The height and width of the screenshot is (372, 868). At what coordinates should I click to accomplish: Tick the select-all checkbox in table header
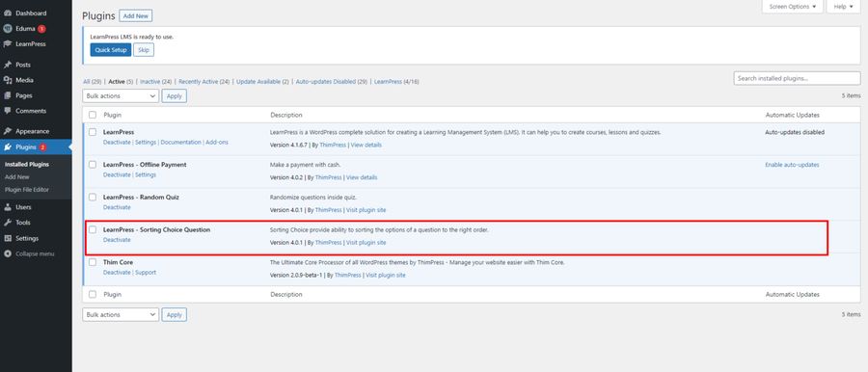click(x=93, y=115)
